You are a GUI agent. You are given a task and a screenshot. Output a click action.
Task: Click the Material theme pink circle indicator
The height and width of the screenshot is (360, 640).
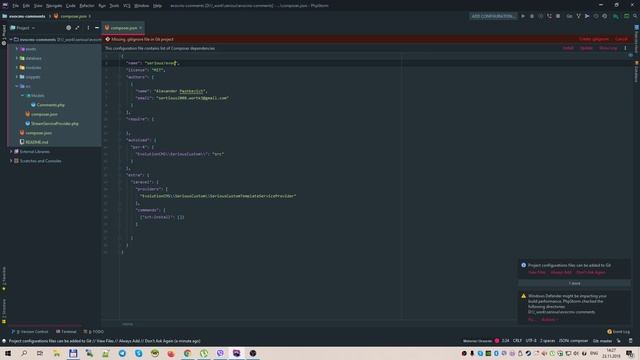(497, 340)
